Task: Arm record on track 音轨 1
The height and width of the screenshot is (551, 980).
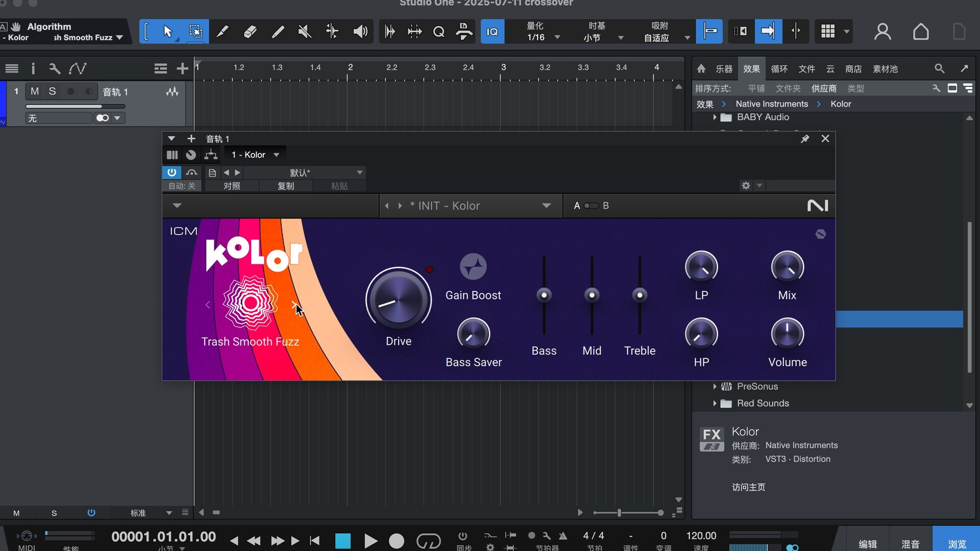Action: (71, 91)
